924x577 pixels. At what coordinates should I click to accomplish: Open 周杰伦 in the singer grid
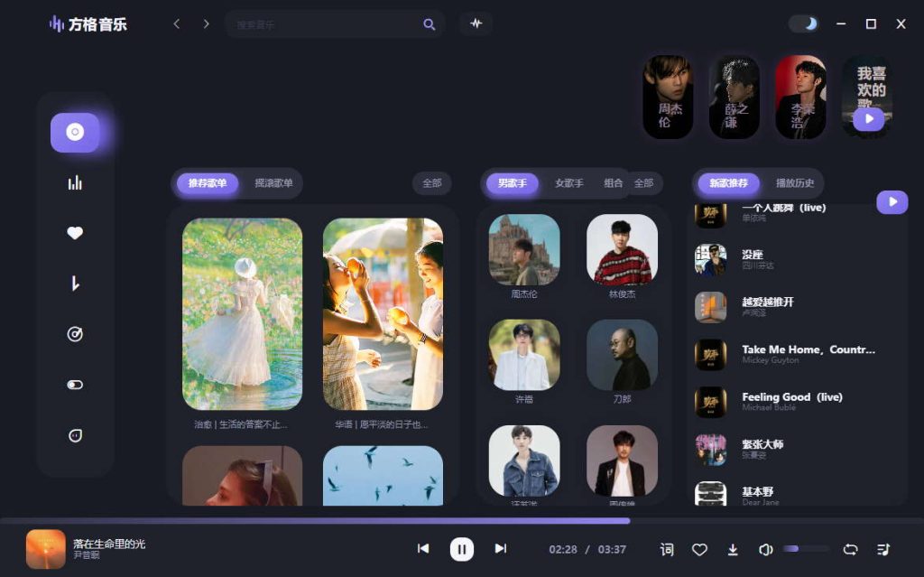(524, 249)
